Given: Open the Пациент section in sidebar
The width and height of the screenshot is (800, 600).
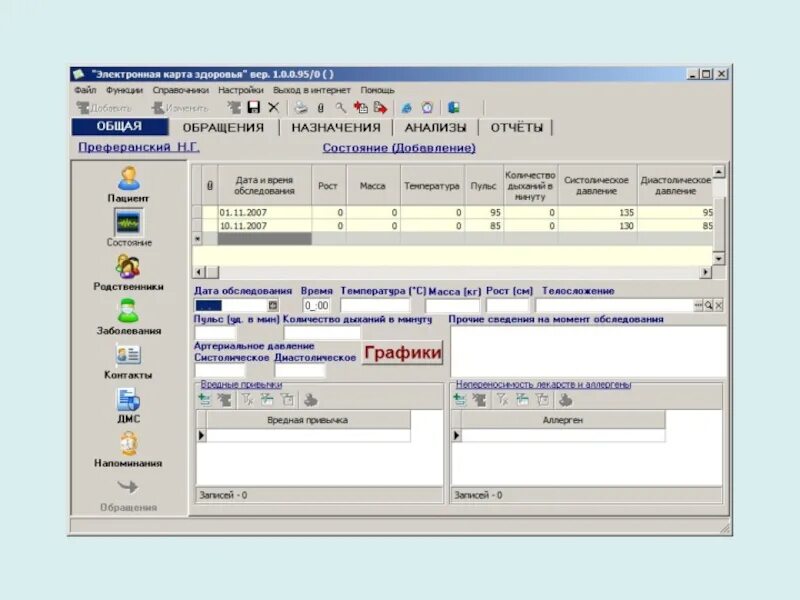Looking at the screenshot, I should pyautogui.click(x=128, y=185).
